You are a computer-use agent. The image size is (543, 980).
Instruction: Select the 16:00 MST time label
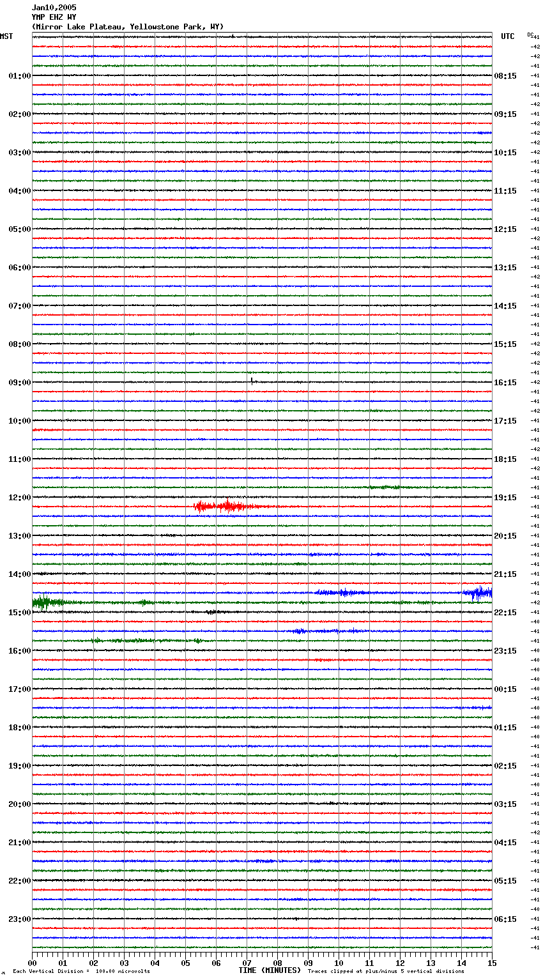20,651
